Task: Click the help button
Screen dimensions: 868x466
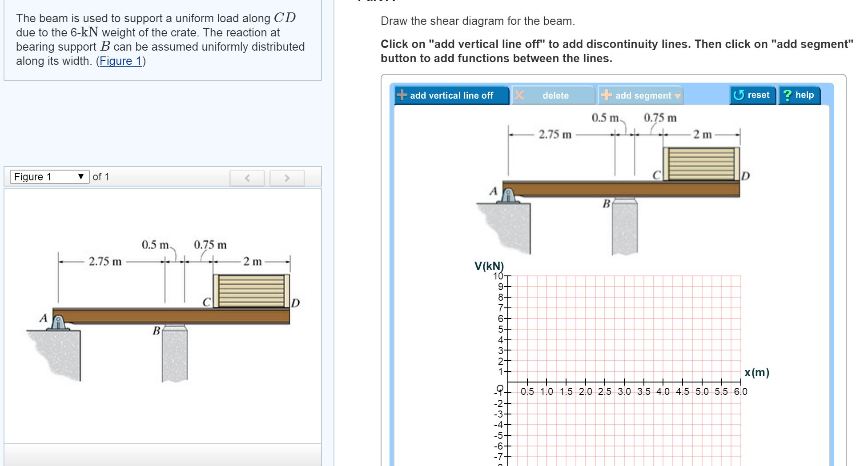Action: 800,94
